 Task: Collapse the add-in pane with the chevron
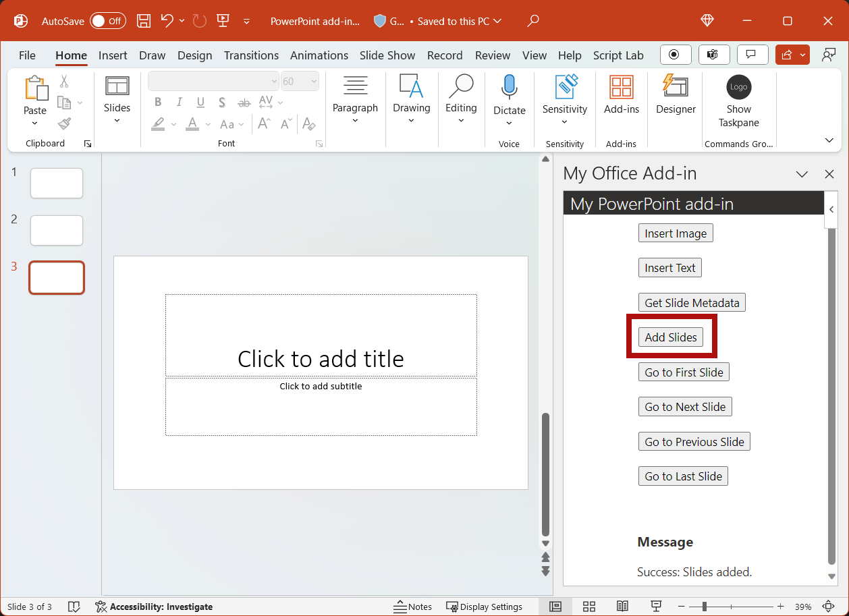[831, 209]
